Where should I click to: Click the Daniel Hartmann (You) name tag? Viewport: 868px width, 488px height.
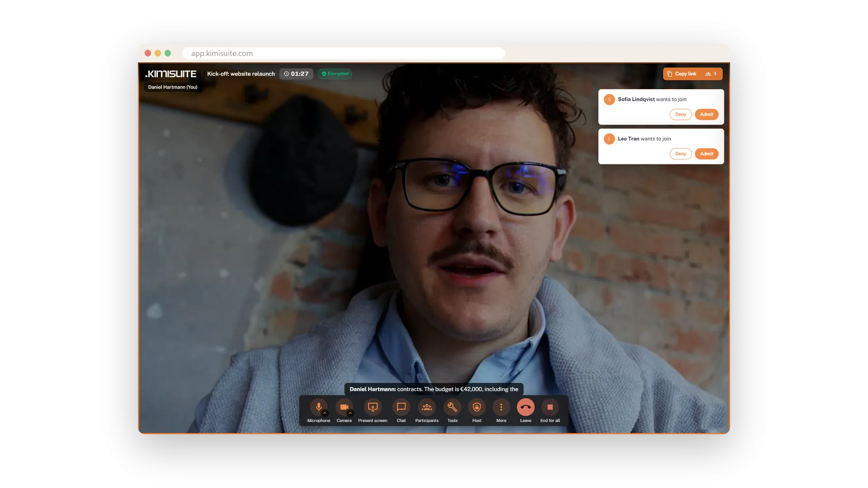click(x=173, y=87)
